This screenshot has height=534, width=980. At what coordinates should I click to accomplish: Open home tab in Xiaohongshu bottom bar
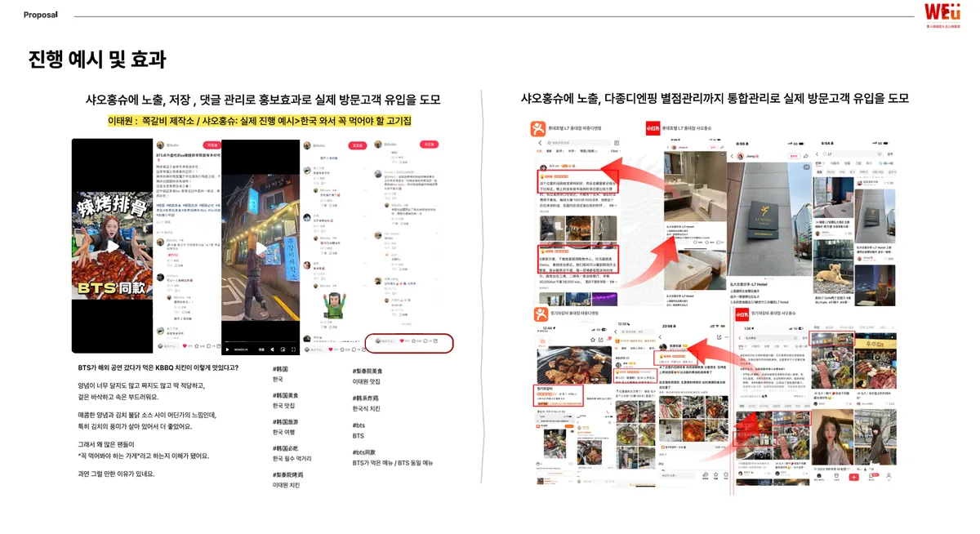click(x=820, y=477)
